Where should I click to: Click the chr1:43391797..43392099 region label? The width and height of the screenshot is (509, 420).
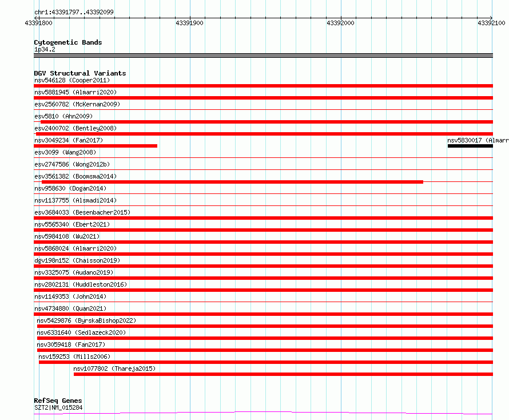click(x=74, y=12)
